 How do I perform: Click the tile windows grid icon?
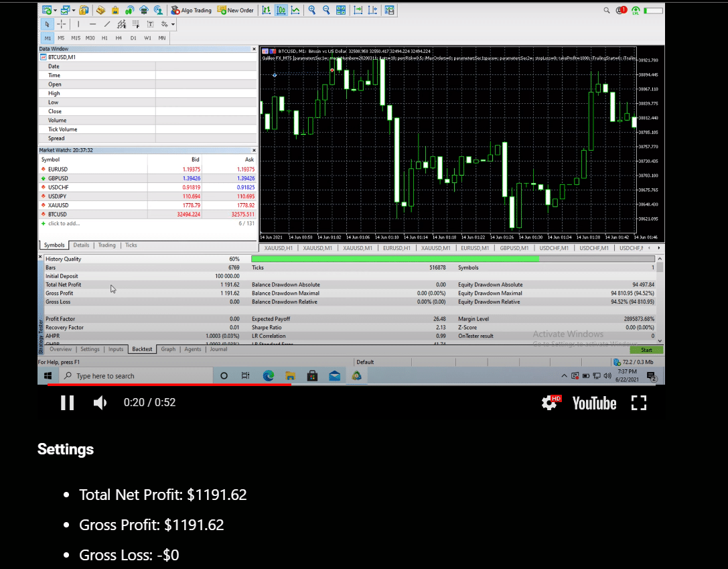coord(341,11)
